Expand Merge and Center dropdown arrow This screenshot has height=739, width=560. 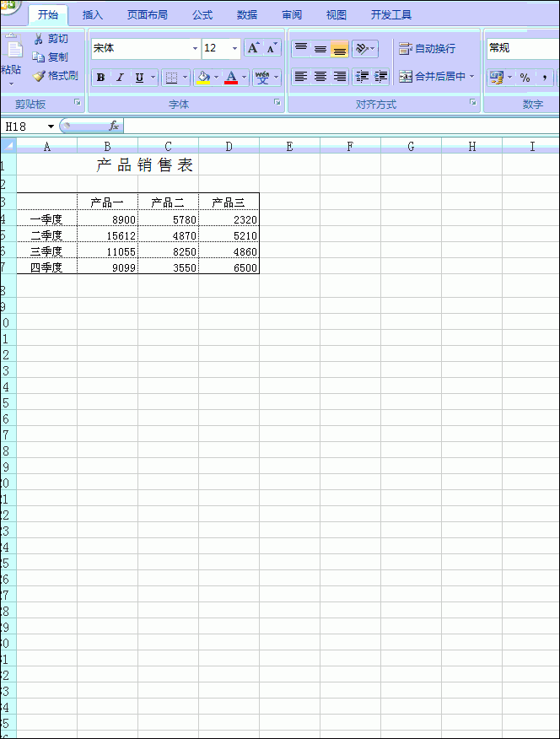point(472,77)
